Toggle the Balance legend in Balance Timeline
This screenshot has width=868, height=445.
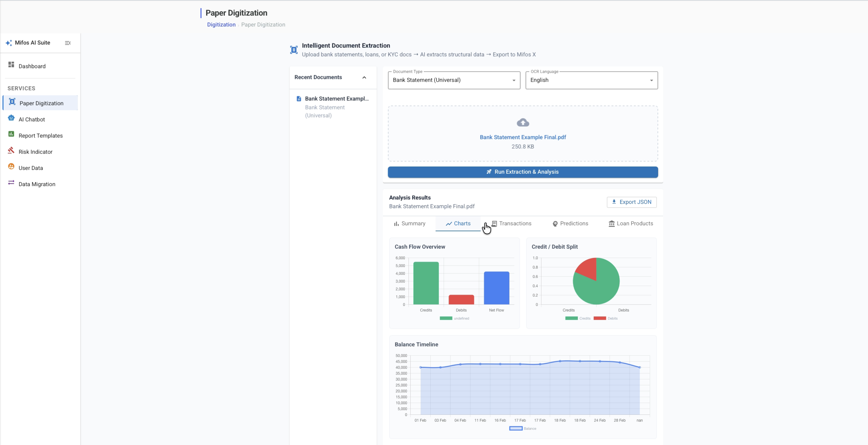pyautogui.click(x=523, y=429)
